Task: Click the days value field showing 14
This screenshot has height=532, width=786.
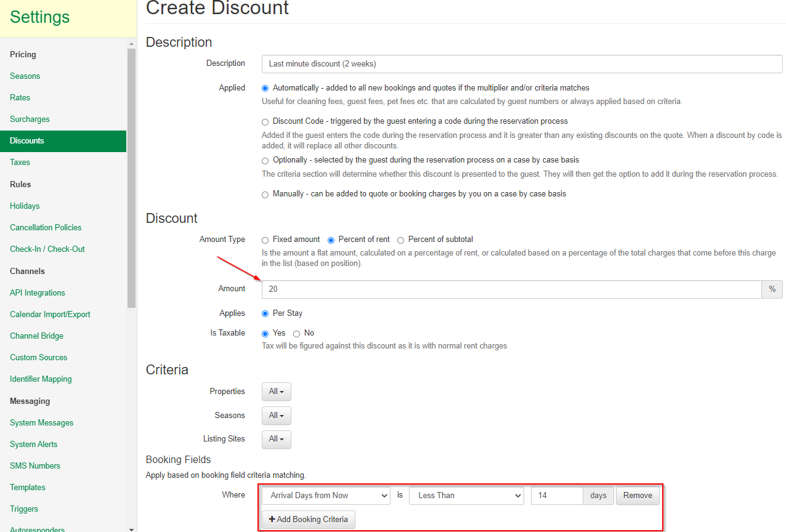Action: [557, 496]
